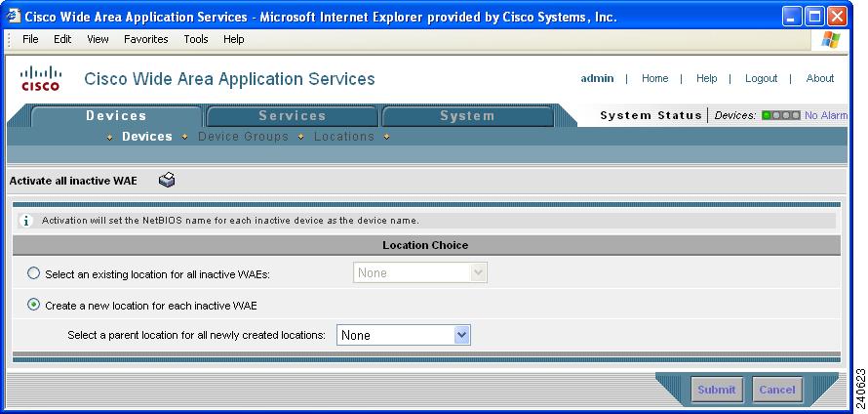Screen dimensions: 868x414
Task: Maximize the Internet Explorer window
Action: [x=815, y=17]
